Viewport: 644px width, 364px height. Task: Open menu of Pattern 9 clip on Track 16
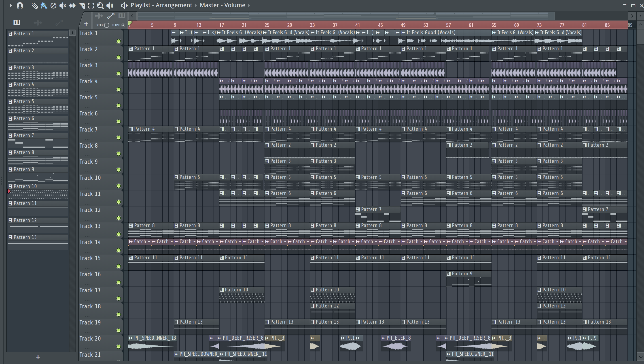pos(449,274)
